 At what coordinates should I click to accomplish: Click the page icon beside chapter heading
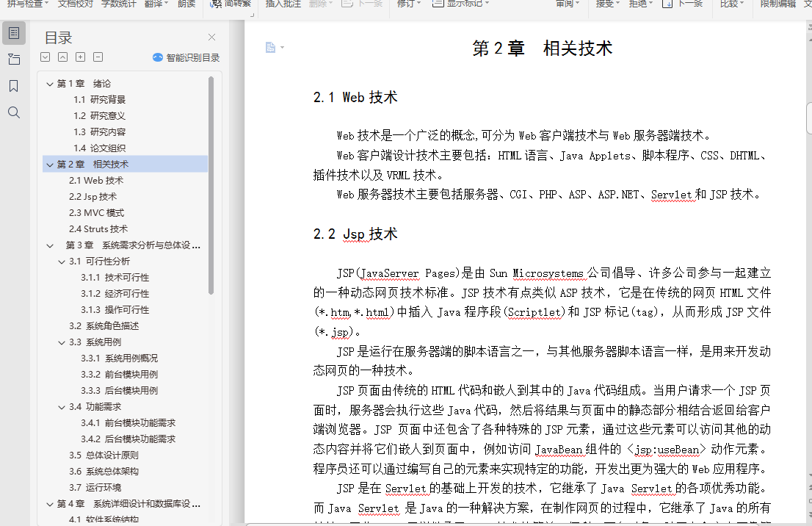click(270, 48)
